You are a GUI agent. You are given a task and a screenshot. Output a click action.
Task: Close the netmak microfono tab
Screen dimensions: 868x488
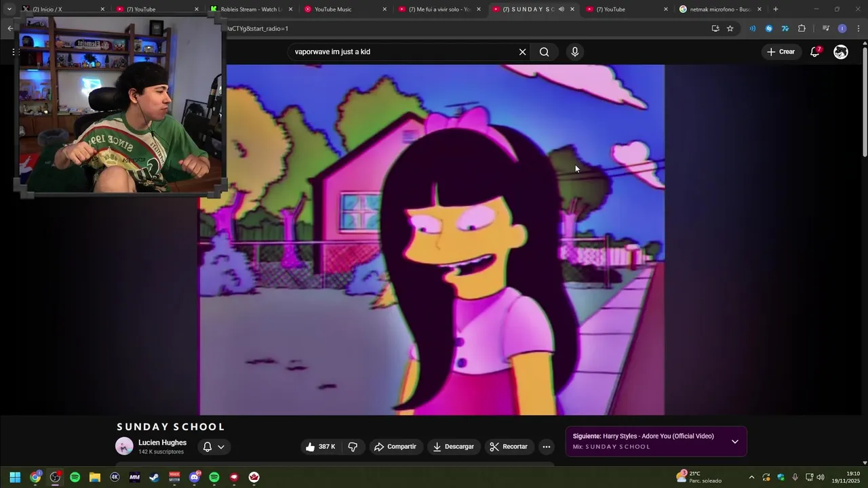click(759, 9)
